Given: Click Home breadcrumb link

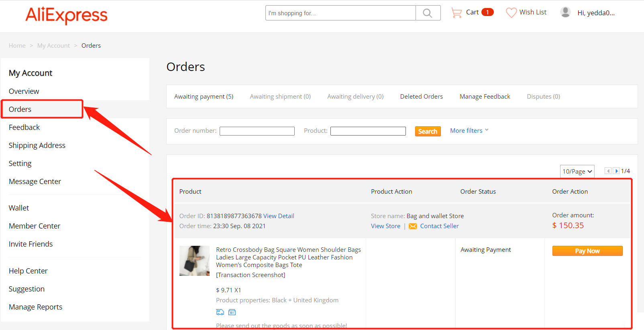Looking at the screenshot, I should 17,46.
